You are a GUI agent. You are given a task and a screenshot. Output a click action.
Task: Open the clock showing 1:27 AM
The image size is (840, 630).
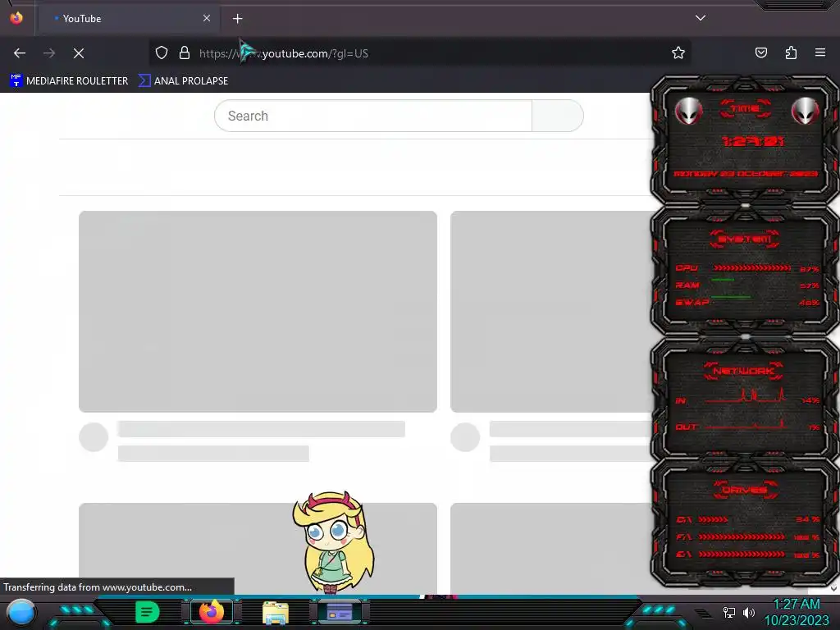point(797,612)
